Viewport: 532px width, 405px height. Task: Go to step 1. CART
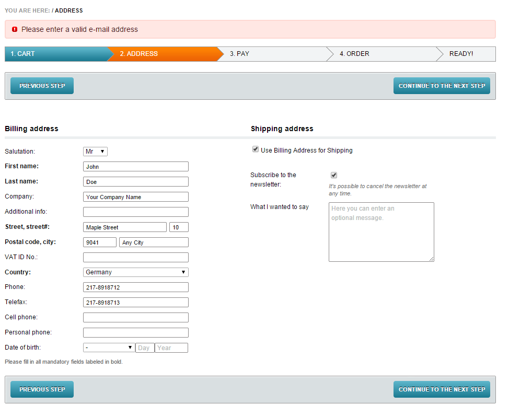pyautogui.click(x=56, y=54)
